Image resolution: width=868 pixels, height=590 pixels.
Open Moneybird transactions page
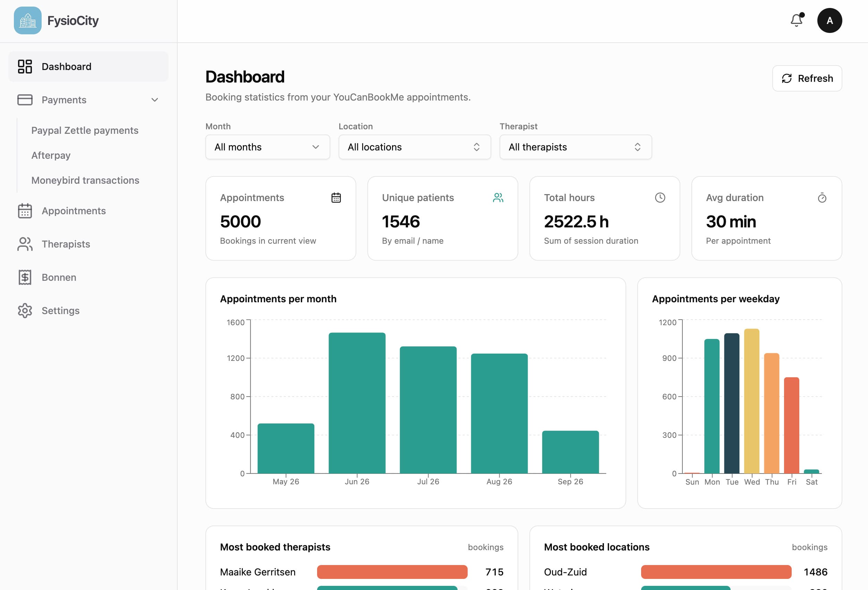tap(85, 180)
